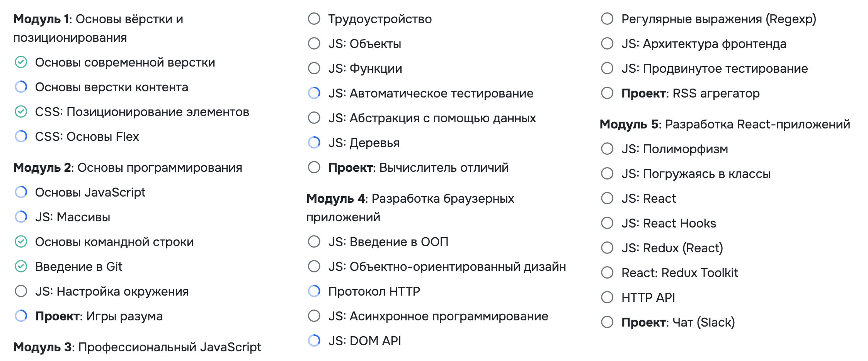The image size is (868, 361).
Task: Open the JS: Автоматическое тестирование course
Action: 431,93
